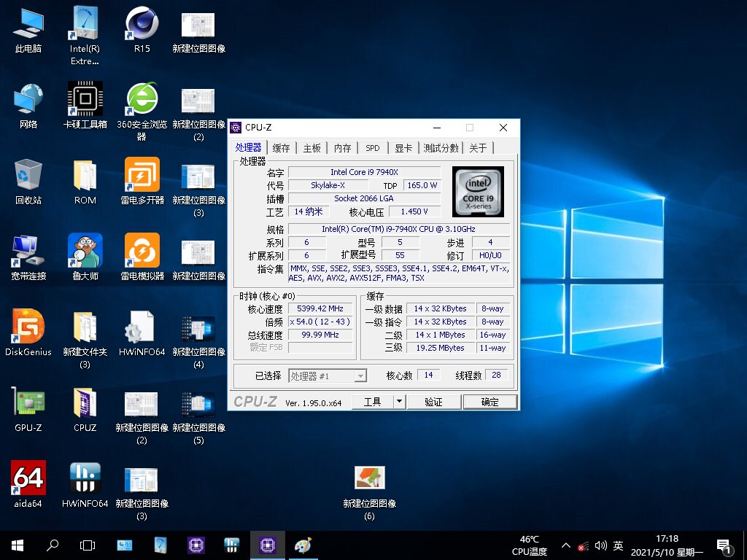Image resolution: width=747 pixels, height=560 pixels.
Task: Click the core speed value 5399.42 MHz
Action: 320,308
